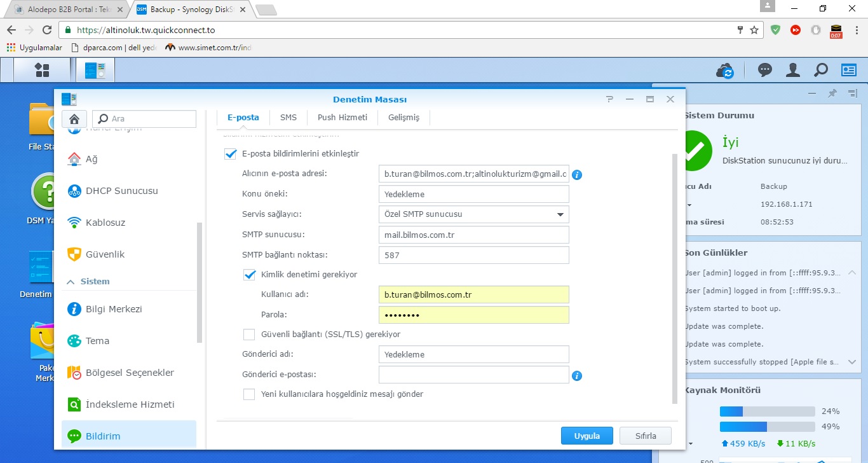Click the Uygula button

click(587, 436)
